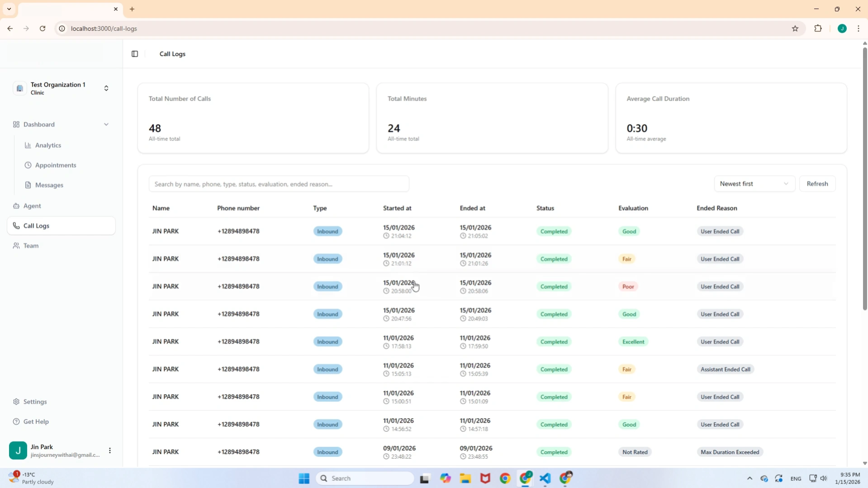The width and height of the screenshot is (868, 488).
Task: Go back with the browser back arrow
Action: 10,28
